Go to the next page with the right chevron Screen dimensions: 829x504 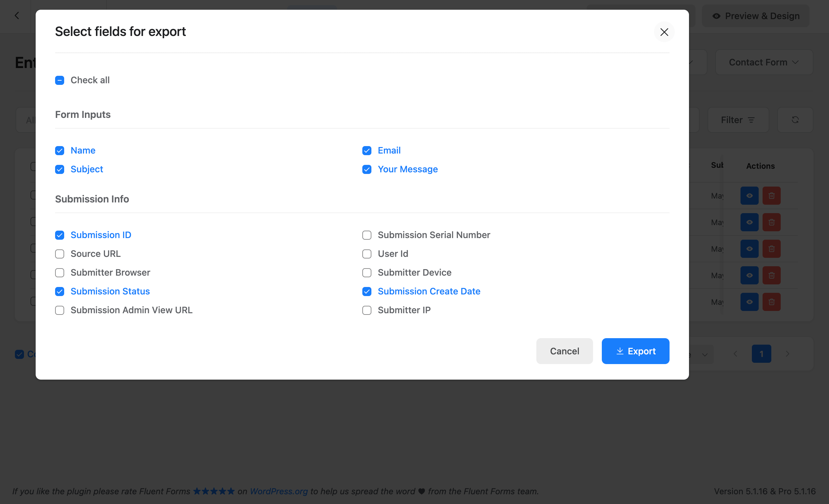787,354
